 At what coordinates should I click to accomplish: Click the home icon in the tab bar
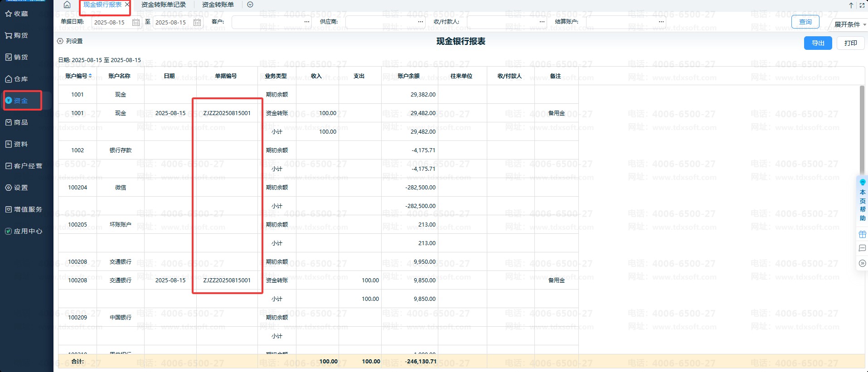[67, 5]
